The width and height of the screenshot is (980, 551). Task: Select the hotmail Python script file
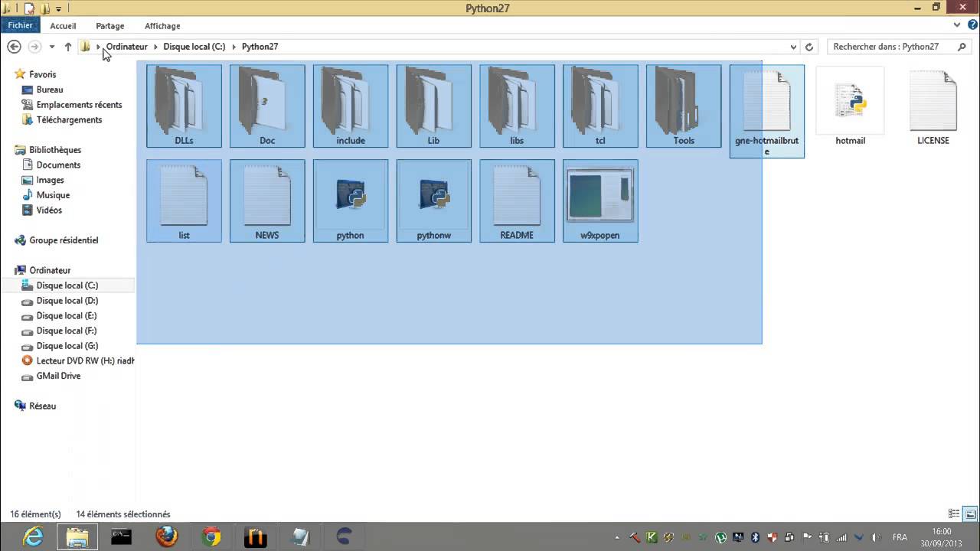850,106
